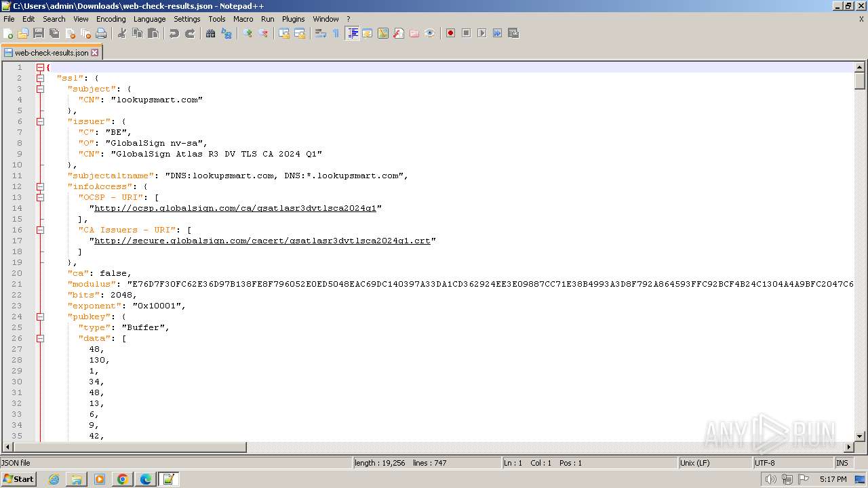Collapse the "ssl" block fold marker
Screen dimensions: 868x488
point(40,78)
